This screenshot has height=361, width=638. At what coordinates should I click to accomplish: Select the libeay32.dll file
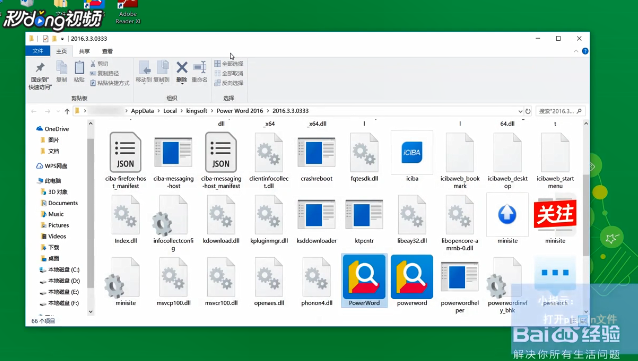coord(412,220)
